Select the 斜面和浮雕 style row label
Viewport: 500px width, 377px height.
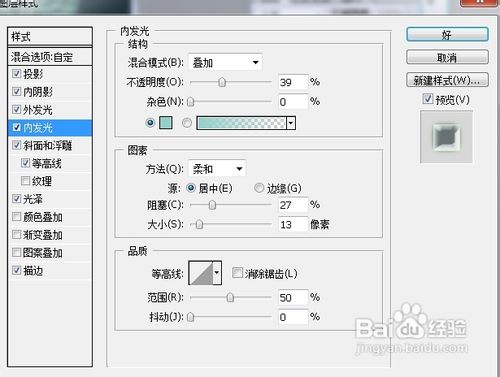48,145
